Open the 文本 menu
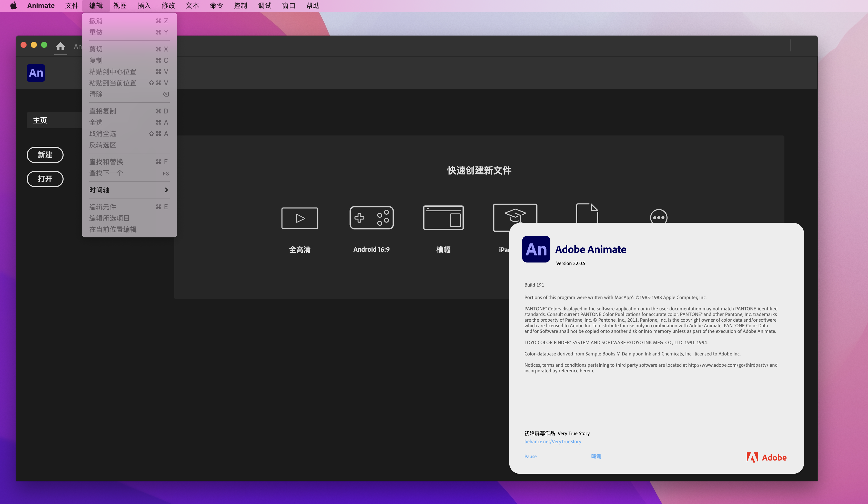 coord(192,5)
